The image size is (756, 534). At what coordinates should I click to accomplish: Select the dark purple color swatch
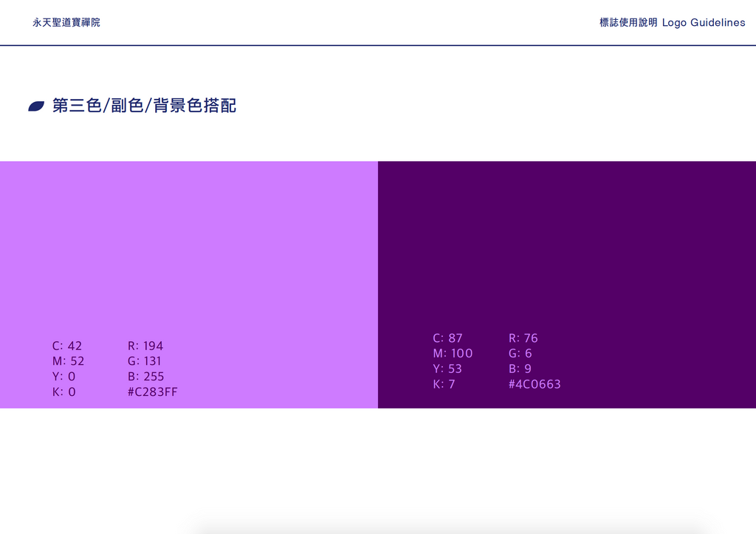pos(567,284)
